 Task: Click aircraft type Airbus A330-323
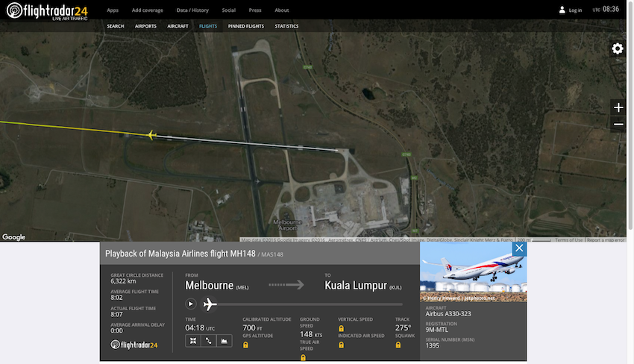point(448,314)
